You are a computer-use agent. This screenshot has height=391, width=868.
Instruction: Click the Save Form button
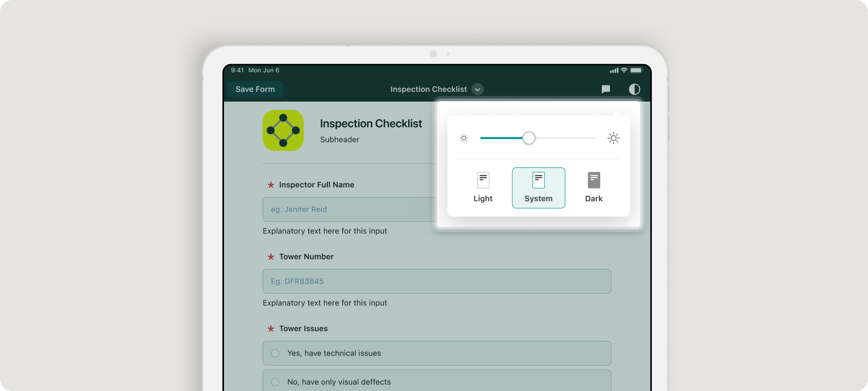255,89
